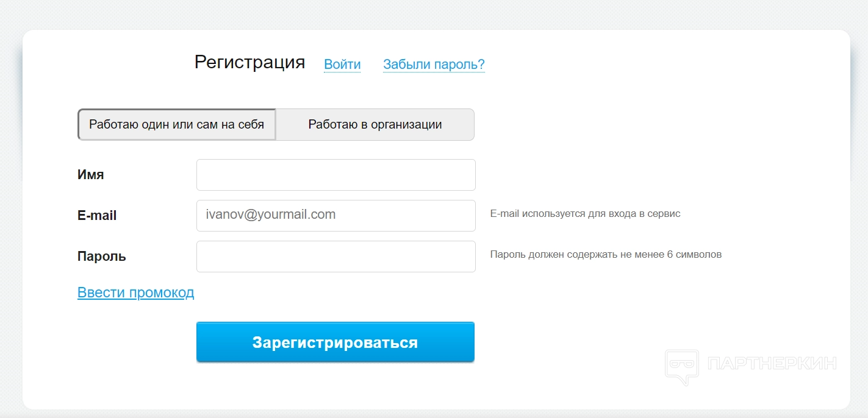Select 'Работаю один или сам на себя' option
The height and width of the screenshot is (418, 868).
point(177,124)
